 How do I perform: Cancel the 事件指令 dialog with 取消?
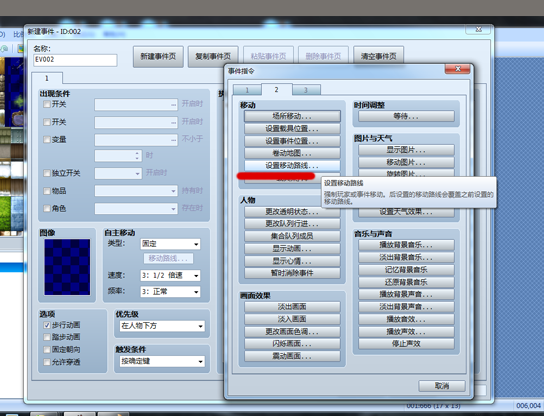click(442, 386)
